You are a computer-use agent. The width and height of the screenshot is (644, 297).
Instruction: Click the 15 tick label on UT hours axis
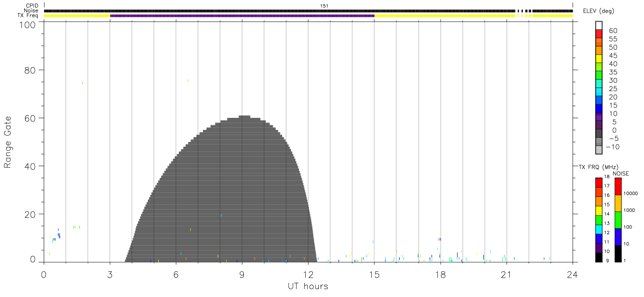click(374, 274)
